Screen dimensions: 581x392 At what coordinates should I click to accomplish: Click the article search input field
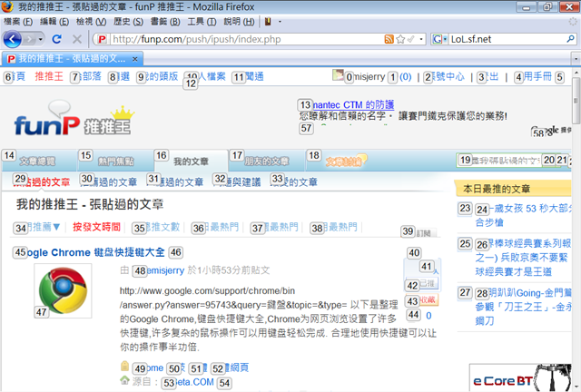pyautogui.click(x=500, y=160)
